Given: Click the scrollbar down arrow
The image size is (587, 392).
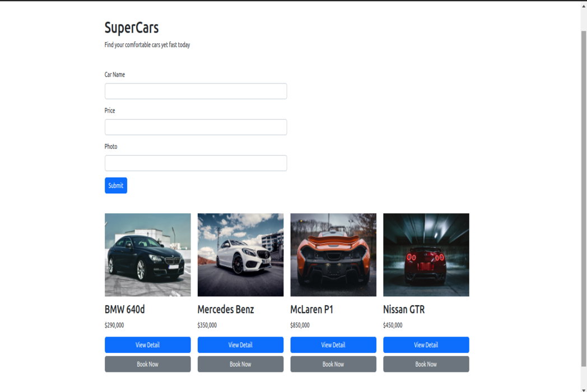Looking at the screenshot, I should click(x=584, y=389).
